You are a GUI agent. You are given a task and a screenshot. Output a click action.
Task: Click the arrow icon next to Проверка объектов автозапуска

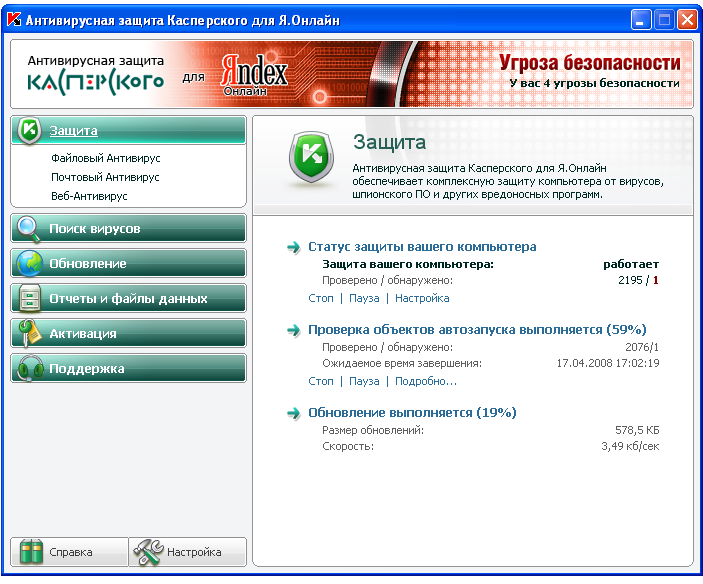click(x=294, y=330)
